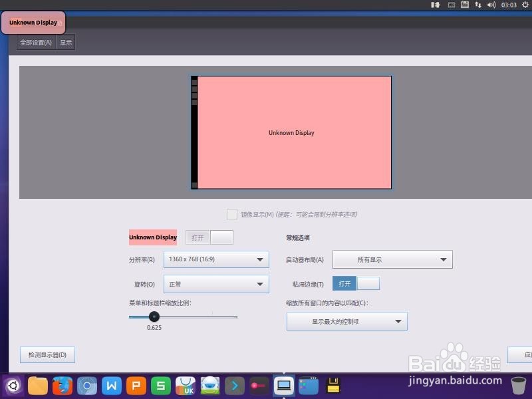Launch WPS Writer from the dock
The image size is (532, 399).
(112, 386)
